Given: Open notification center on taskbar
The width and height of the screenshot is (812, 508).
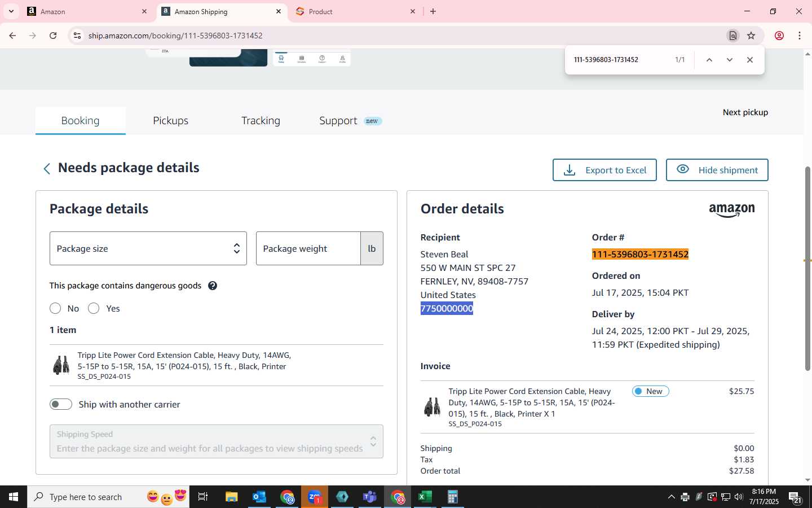Looking at the screenshot, I should pyautogui.click(x=795, y=497).
